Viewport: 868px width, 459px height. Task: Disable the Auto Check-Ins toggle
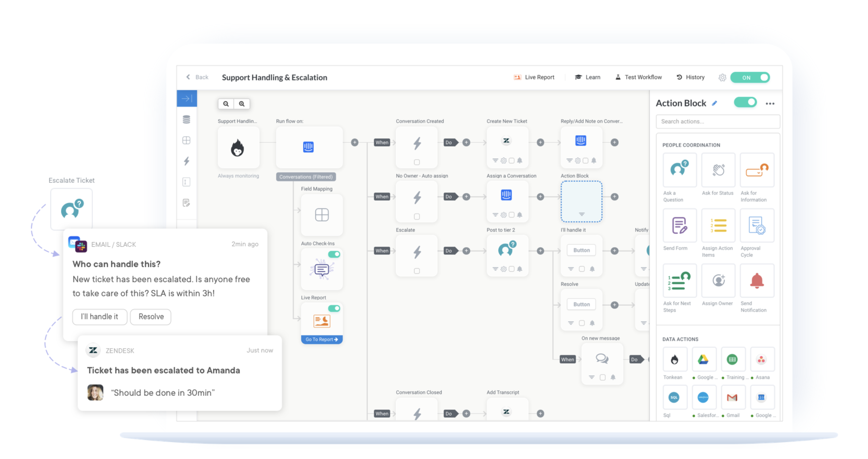(x=334, y=254)
